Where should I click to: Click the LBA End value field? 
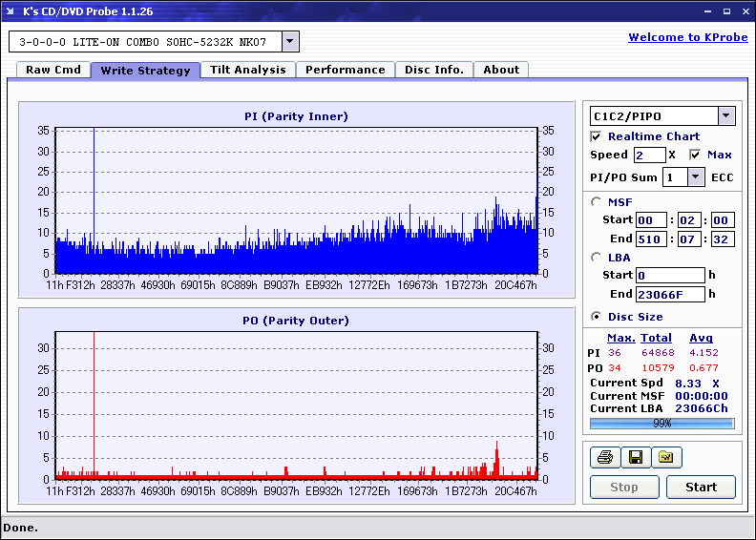tap(670, 295)
